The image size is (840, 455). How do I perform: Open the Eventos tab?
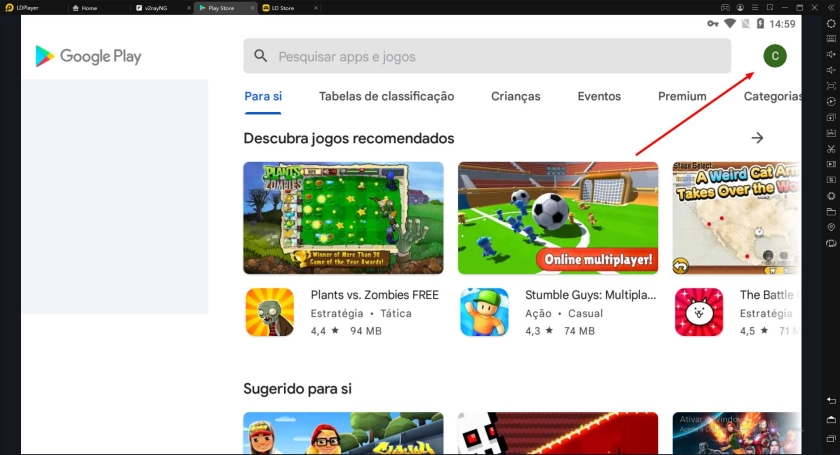tap(599, 96)
